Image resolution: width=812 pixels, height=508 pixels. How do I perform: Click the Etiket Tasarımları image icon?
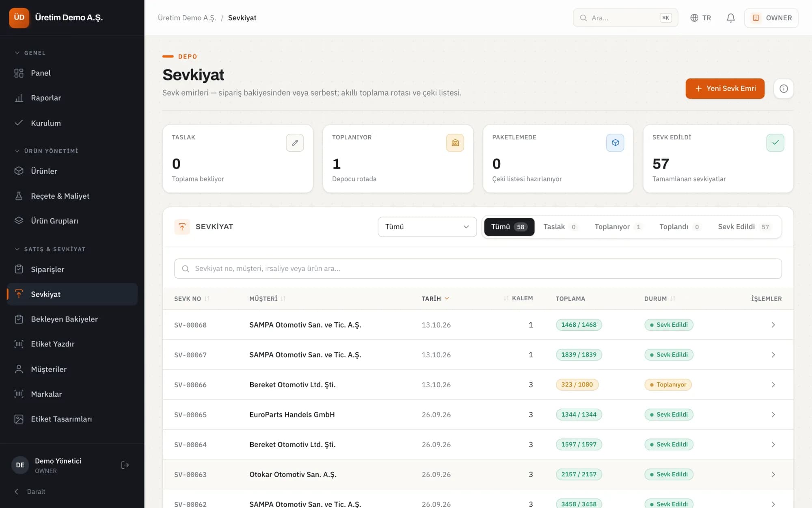pyautogui.click(x=19, y=419)
